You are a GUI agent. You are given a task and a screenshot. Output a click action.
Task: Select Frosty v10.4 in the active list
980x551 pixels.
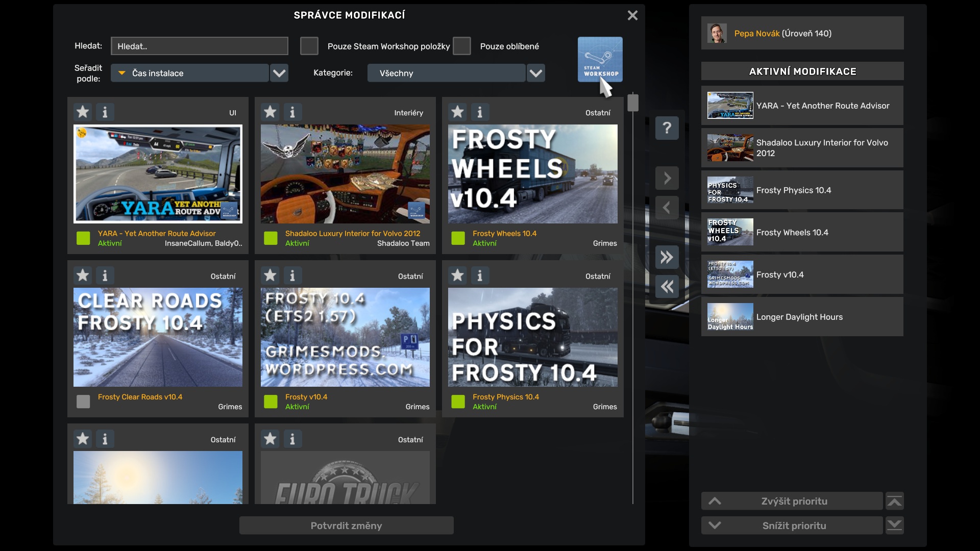(x=802, y=274)
